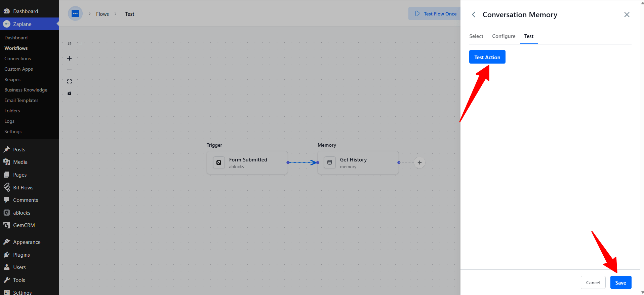
Task: Click the plus button after Get History node
Action: [x=419, y=162]
